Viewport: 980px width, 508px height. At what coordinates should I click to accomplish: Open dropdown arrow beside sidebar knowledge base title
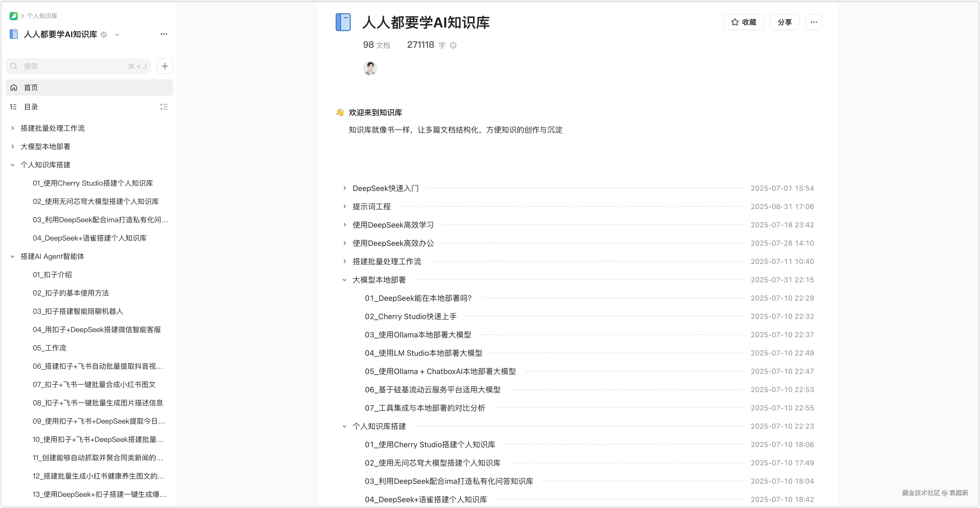(x=117, y=35)
